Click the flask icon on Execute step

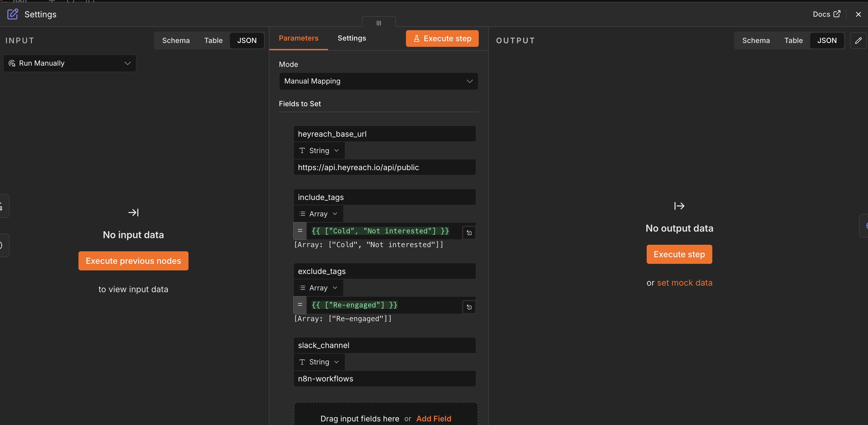416,39
